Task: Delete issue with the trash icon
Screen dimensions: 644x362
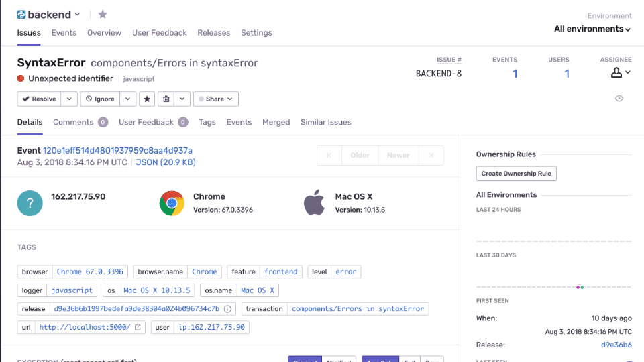Action: tap(166, 99)
